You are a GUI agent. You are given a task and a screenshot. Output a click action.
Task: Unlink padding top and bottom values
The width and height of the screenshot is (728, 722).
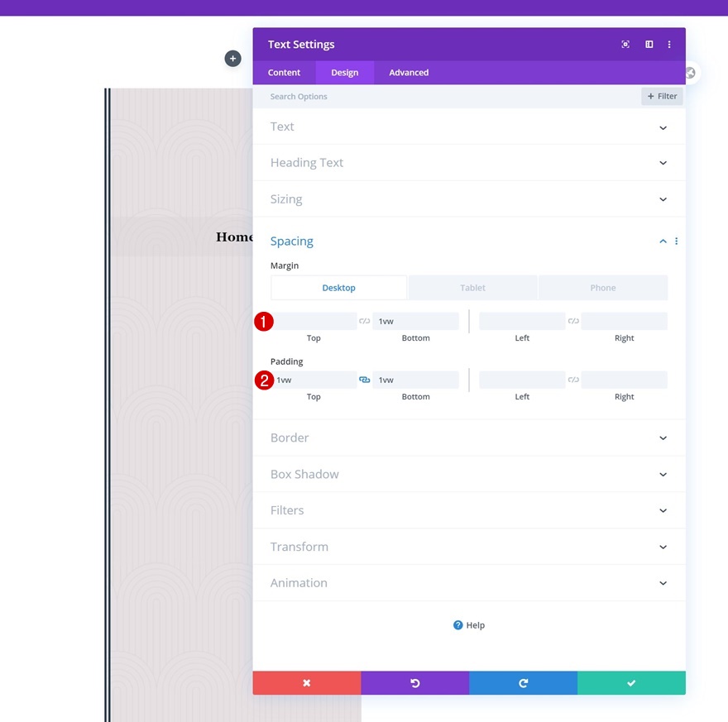tap(365, 380)
